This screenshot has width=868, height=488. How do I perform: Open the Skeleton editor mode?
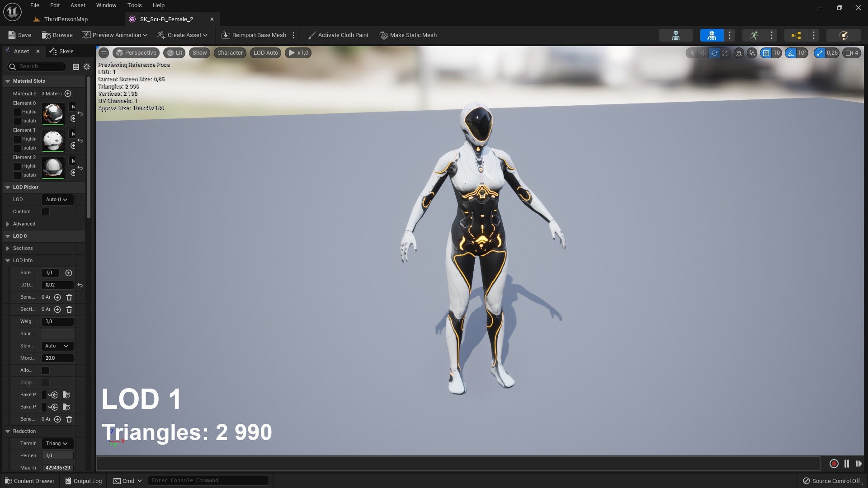pos(675,35)
